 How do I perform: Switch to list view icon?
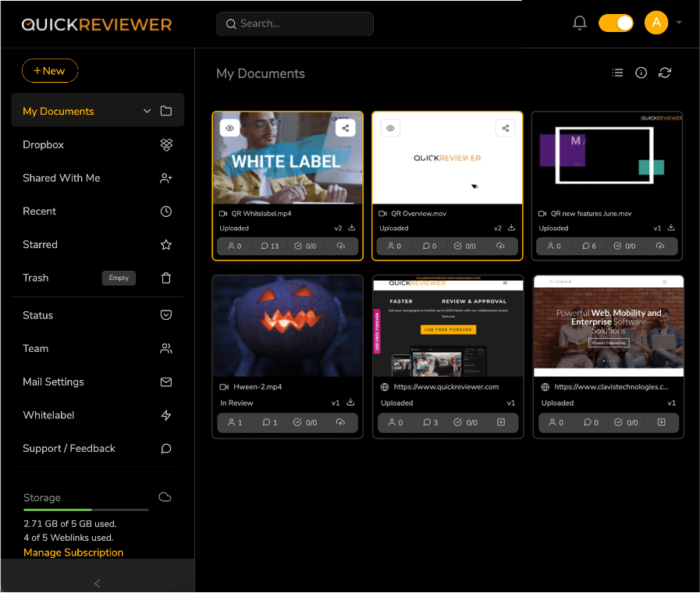(x=617, y=73)
